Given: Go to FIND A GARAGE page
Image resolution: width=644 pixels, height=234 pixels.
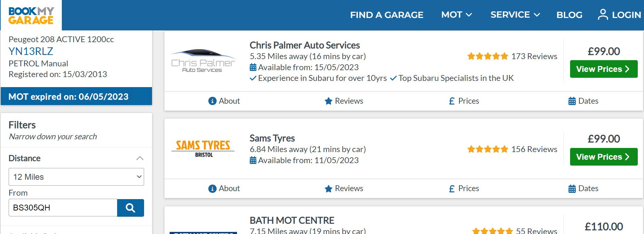Looking at the screenshot, I should [387, 15].
